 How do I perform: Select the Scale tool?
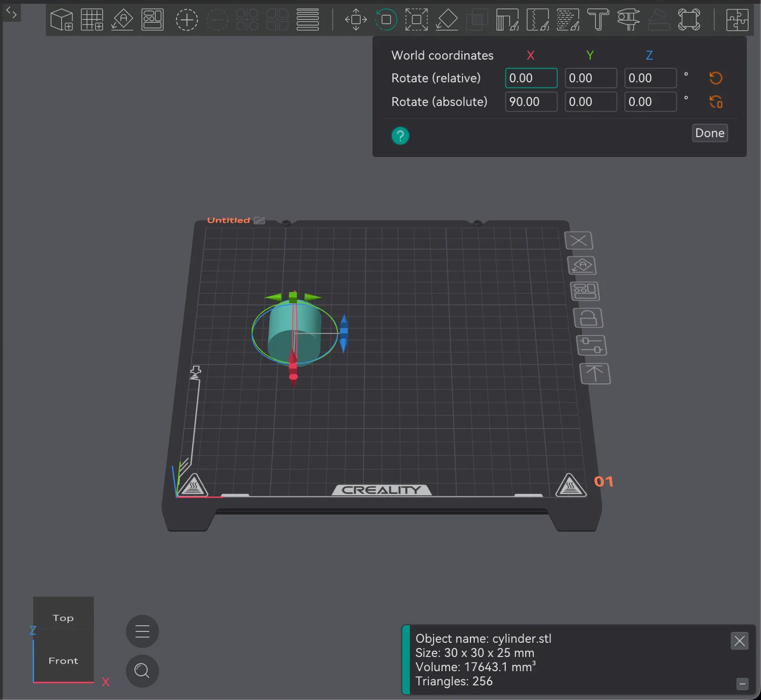(x=416, y=20)
